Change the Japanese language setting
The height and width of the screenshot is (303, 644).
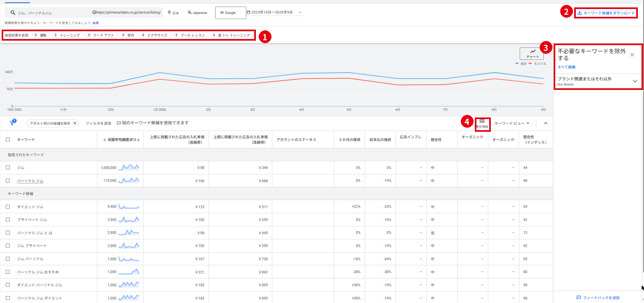pos(197,13)
